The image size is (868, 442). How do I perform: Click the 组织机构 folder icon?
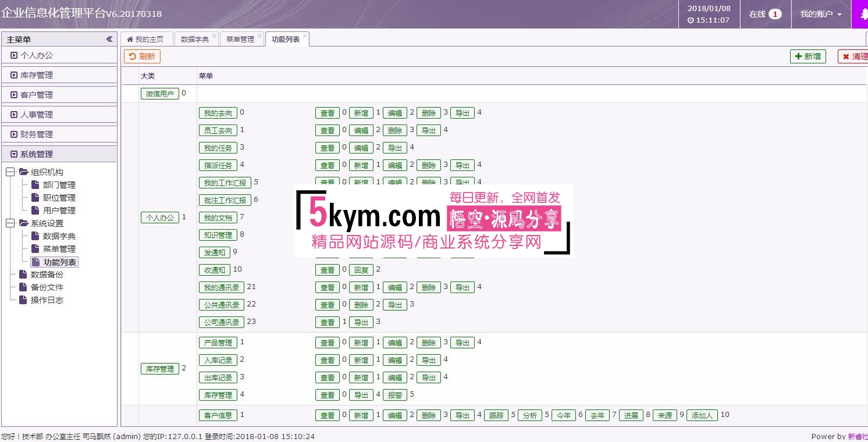click(x=23, y=172)
